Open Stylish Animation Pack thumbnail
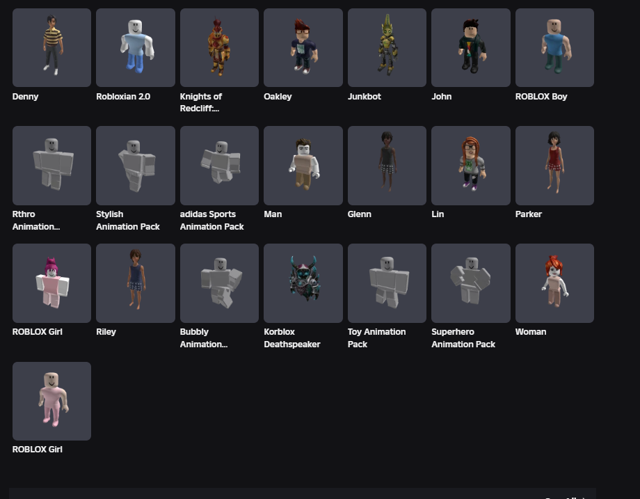Image resolution: width=640 pixels, height=499 pixels. [x=136, y=165]
